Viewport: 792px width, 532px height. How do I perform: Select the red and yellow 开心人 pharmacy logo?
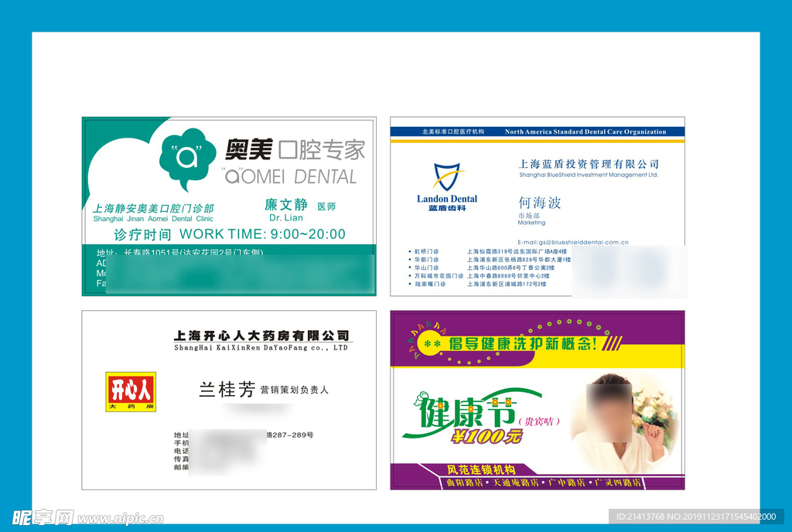tap(131, 391)
